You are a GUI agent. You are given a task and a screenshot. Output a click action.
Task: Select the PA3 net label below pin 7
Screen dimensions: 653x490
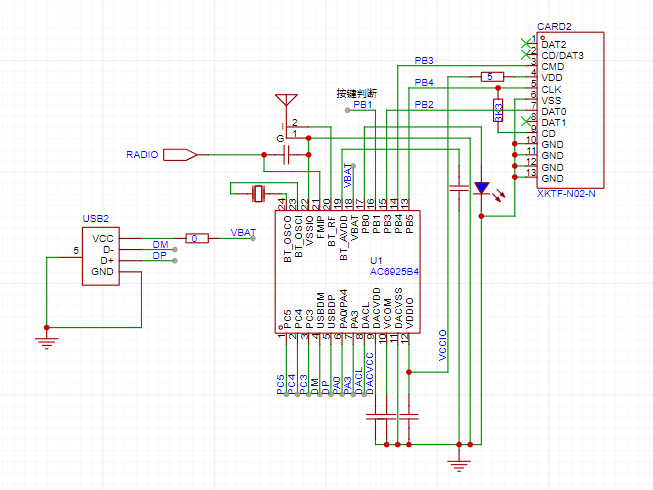pyautogui.click(x=347, y=385)
